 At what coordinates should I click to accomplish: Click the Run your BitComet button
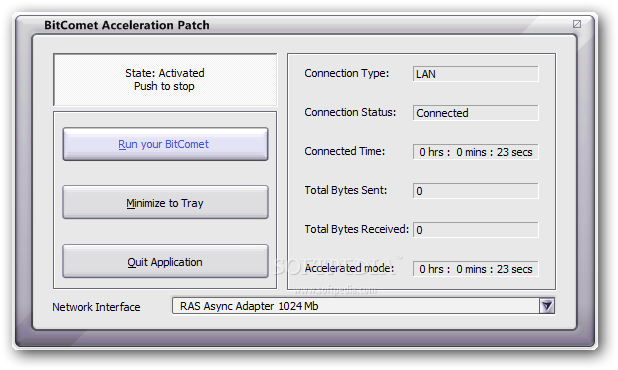pos(165,144)
